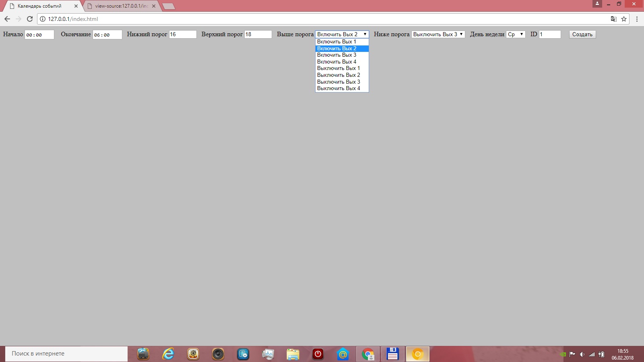644x362 pixels.
Task: Open the Chrome three-dot menu
Action: 637,19
